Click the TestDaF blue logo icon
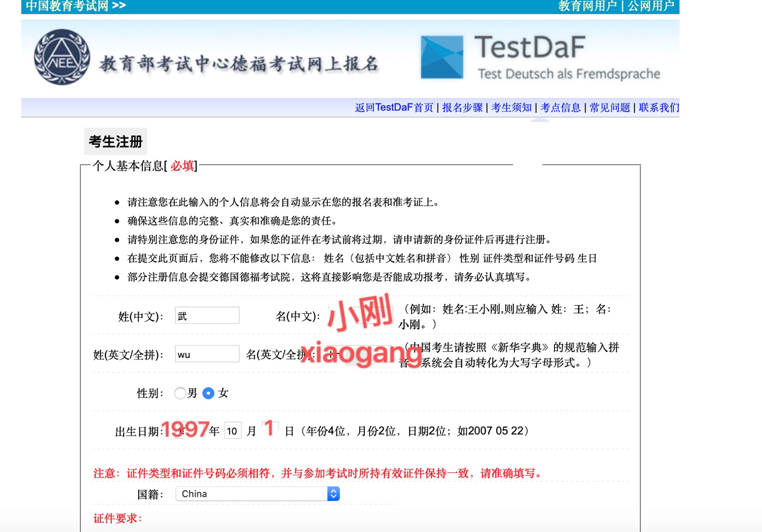 point(442,57)
